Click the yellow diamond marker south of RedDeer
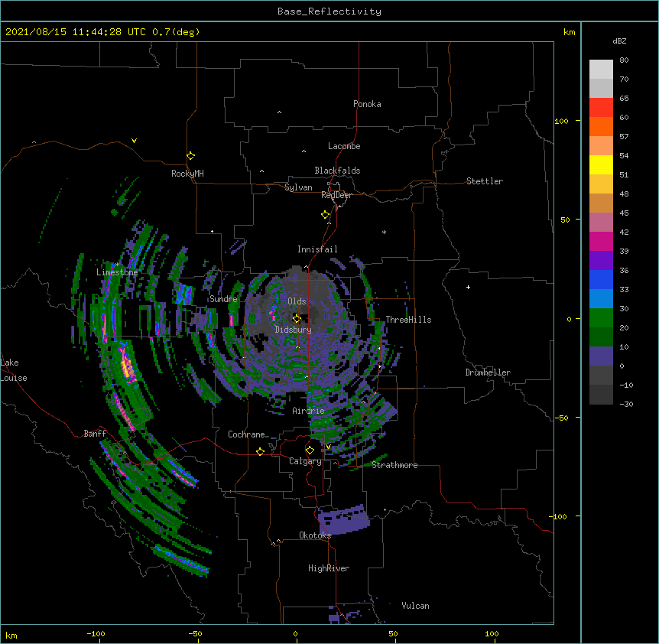Screen dimensions: 659x644 [x=325, y=215]
